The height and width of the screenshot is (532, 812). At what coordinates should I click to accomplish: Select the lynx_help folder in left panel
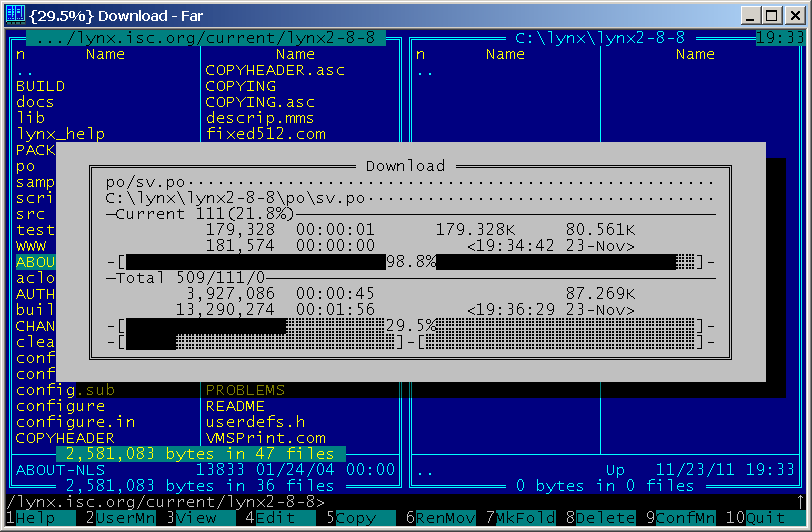click(61, 134)
